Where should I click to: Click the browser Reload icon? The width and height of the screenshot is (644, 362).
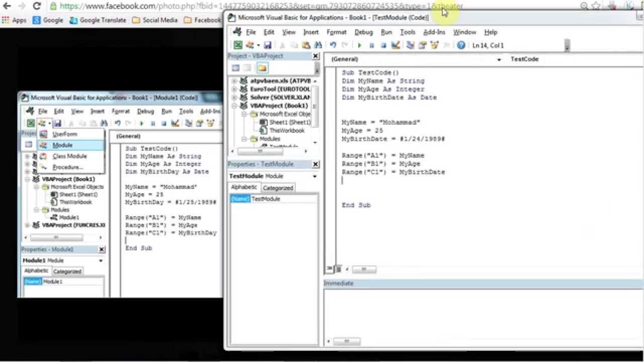coord(36,6)
